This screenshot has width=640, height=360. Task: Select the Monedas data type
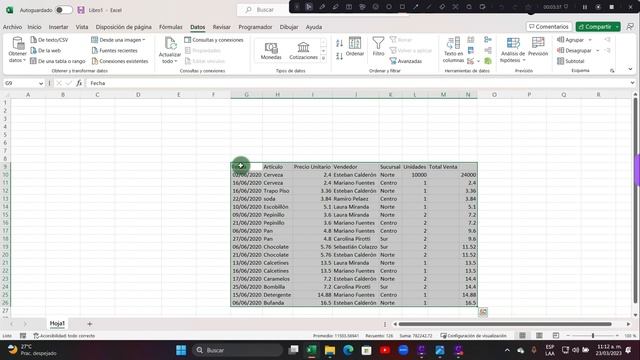click(x=271, y=51)
